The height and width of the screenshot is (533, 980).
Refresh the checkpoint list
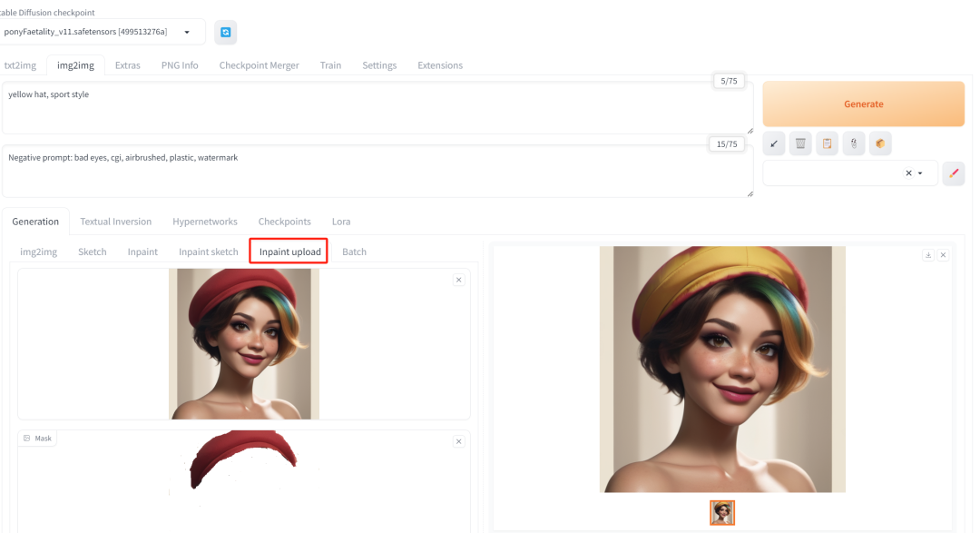[225, 32]
